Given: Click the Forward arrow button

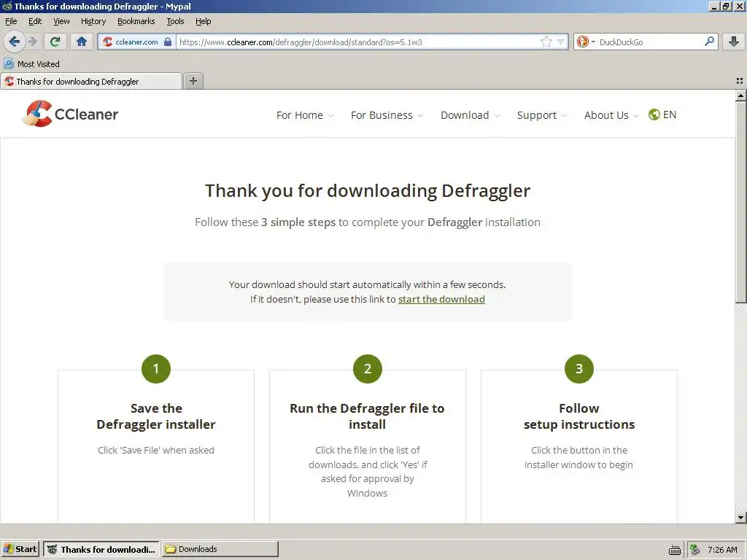Looking at the screenshot, I should tap(33, 42).
